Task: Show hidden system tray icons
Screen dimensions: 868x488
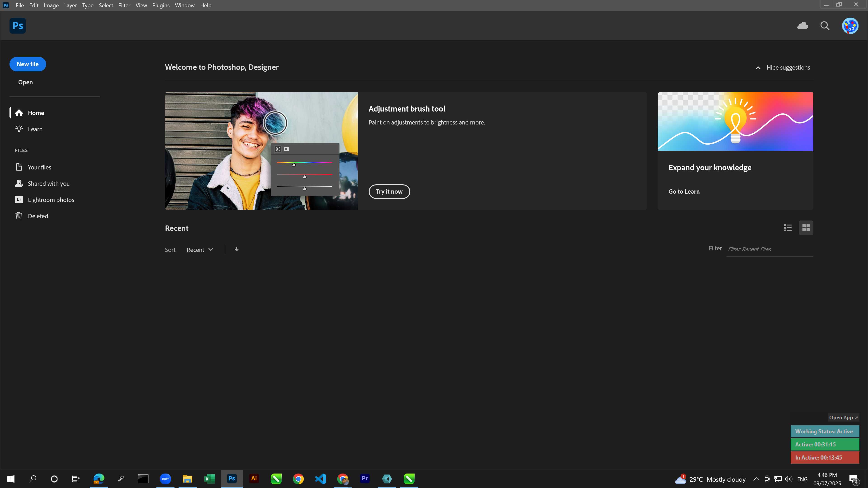Action: tap(756, 479)
